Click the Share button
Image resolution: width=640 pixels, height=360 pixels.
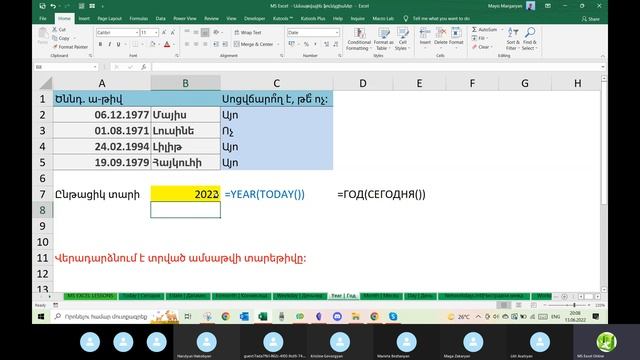591,19
